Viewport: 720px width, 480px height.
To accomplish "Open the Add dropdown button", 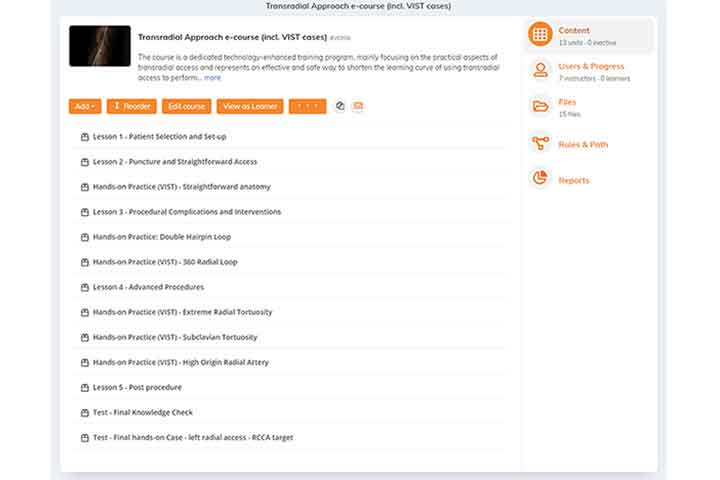I will (85, 106).
